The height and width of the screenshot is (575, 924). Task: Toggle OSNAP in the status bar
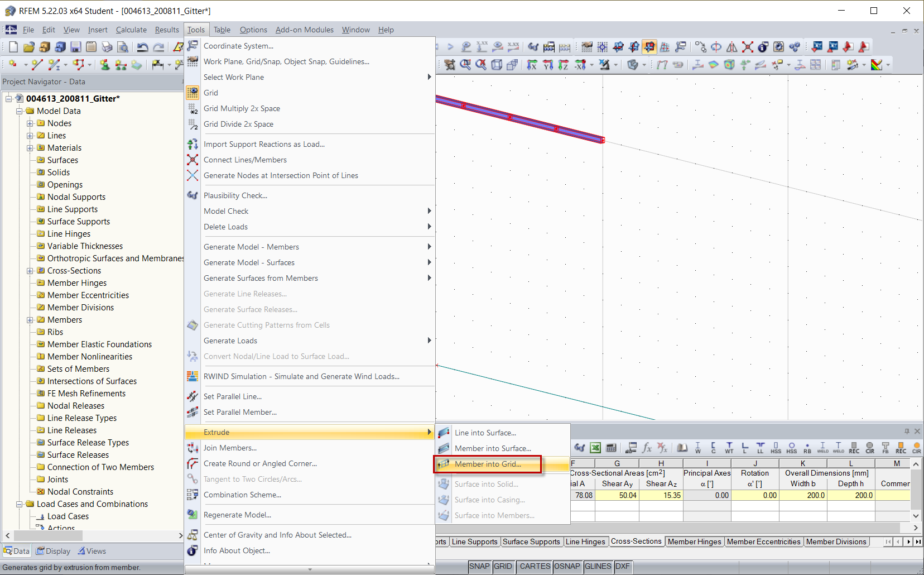(x=567, y=567)
